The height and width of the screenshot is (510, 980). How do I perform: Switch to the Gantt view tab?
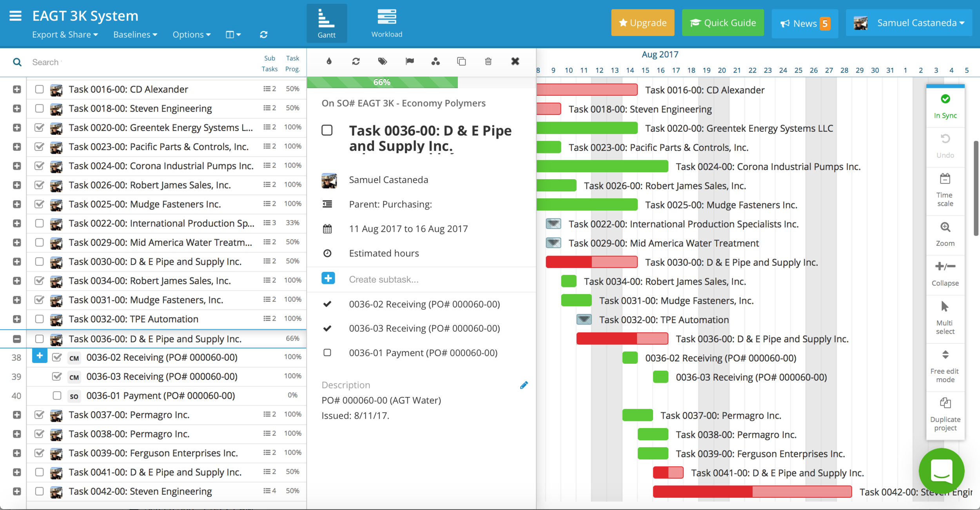327,24
